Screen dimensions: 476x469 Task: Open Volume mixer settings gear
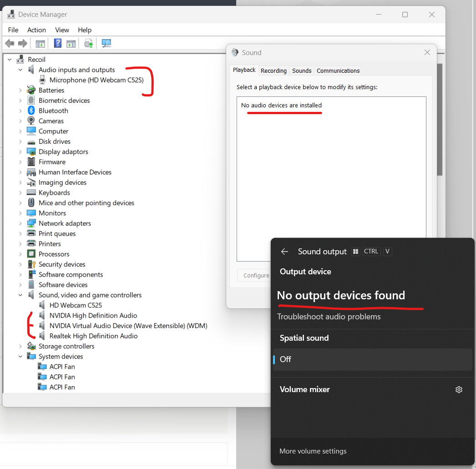click(459, 389)
